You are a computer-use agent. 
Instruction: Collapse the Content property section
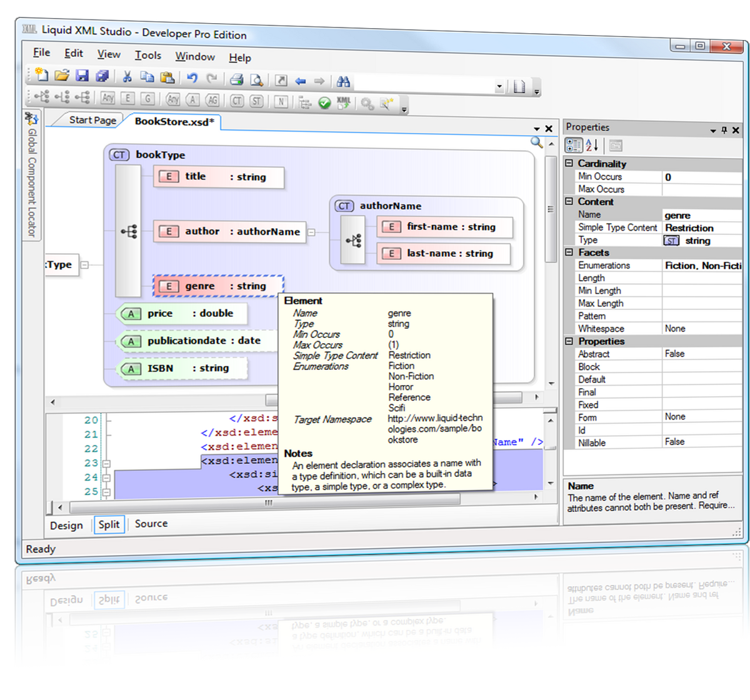(569, 201)
